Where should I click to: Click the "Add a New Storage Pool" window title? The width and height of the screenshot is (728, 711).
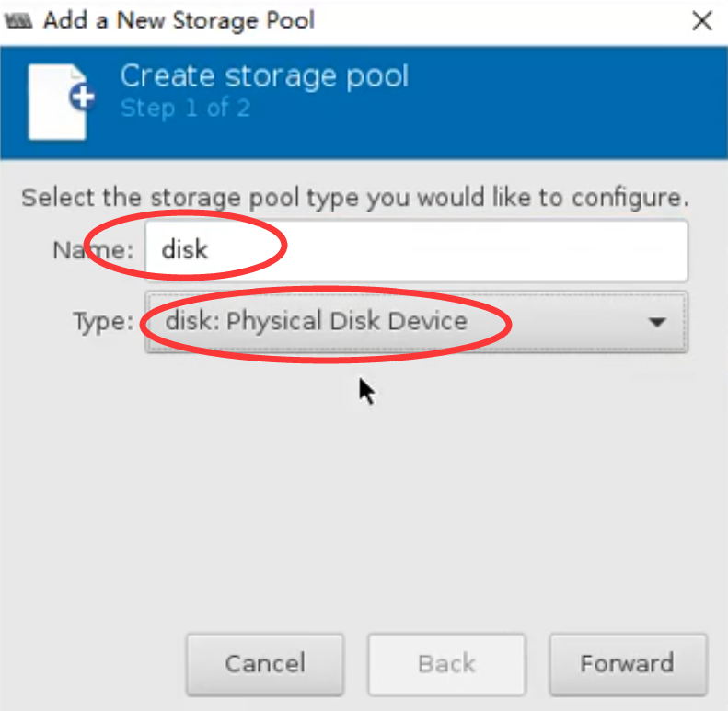[179, 20]
